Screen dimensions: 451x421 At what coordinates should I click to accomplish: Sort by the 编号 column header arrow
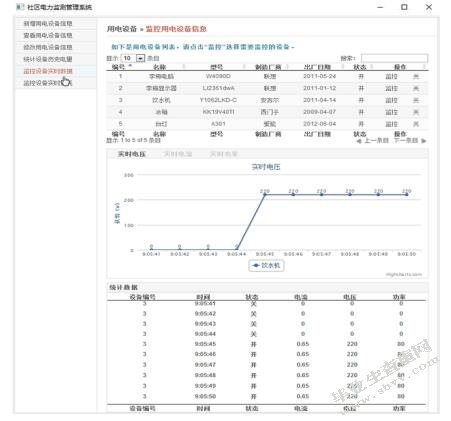[x=130, y=65]
